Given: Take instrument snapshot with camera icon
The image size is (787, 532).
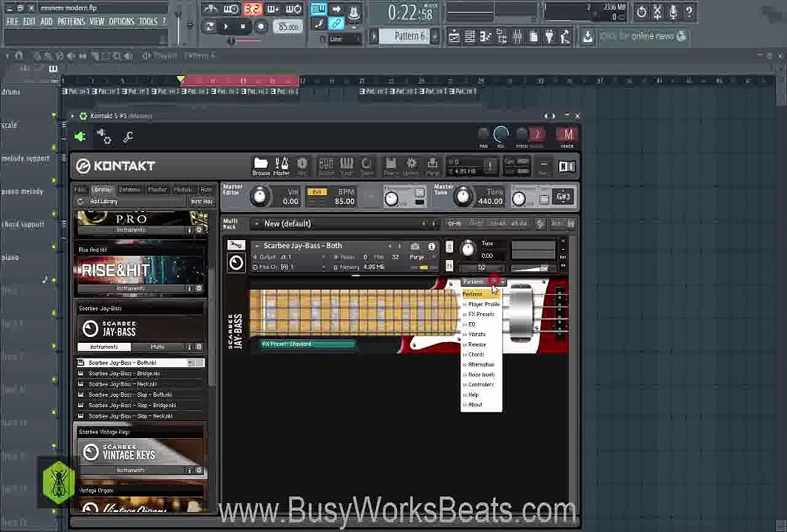Looking at the screenshot, I should click(415, 247).
